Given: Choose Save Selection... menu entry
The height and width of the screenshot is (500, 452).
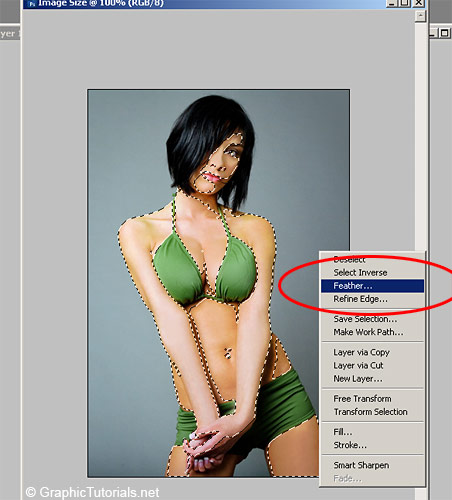Looking at the screenshot, I should pos(372,319).
